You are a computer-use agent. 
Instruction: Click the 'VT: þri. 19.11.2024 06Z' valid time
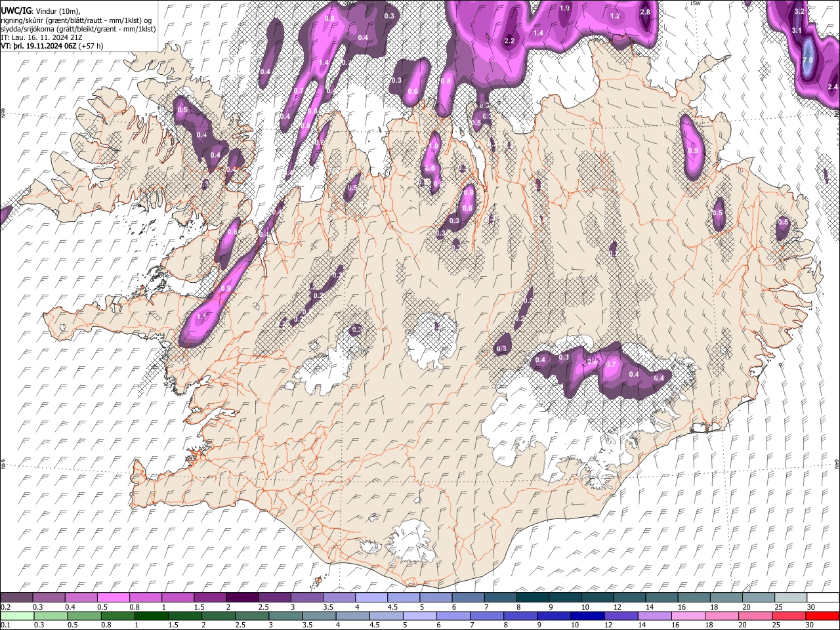pyautogui.click(x=39, y=47)
